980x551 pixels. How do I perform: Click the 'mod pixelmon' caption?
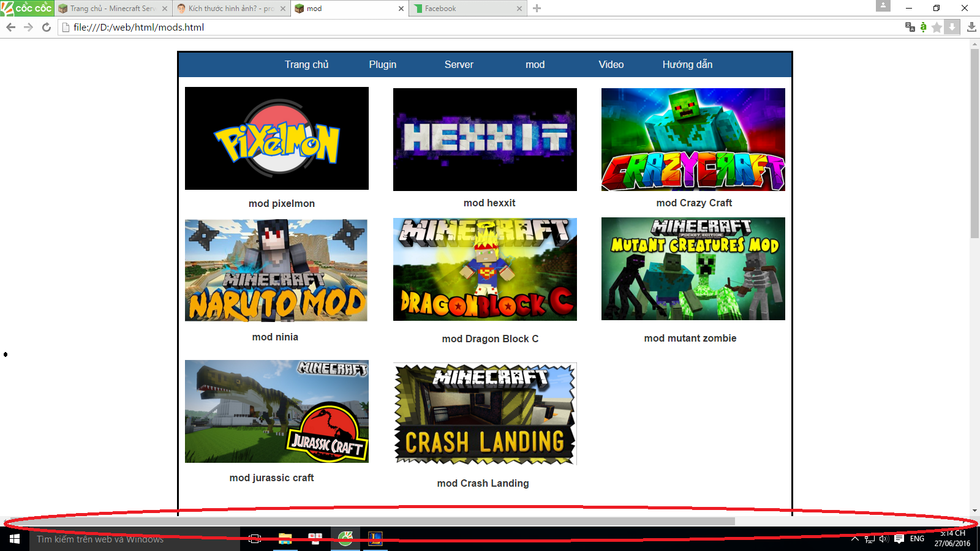click(282, 203)
